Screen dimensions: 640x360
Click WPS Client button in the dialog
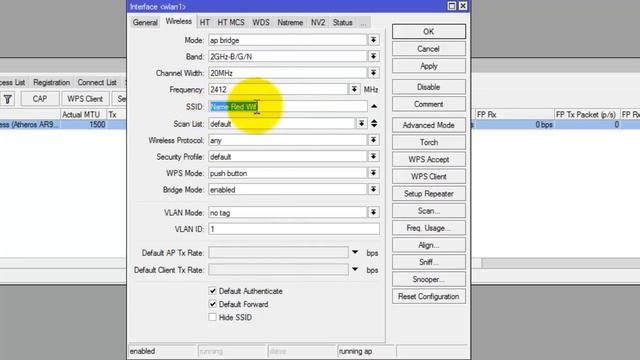pyautogui.click(x=429, y=177)
